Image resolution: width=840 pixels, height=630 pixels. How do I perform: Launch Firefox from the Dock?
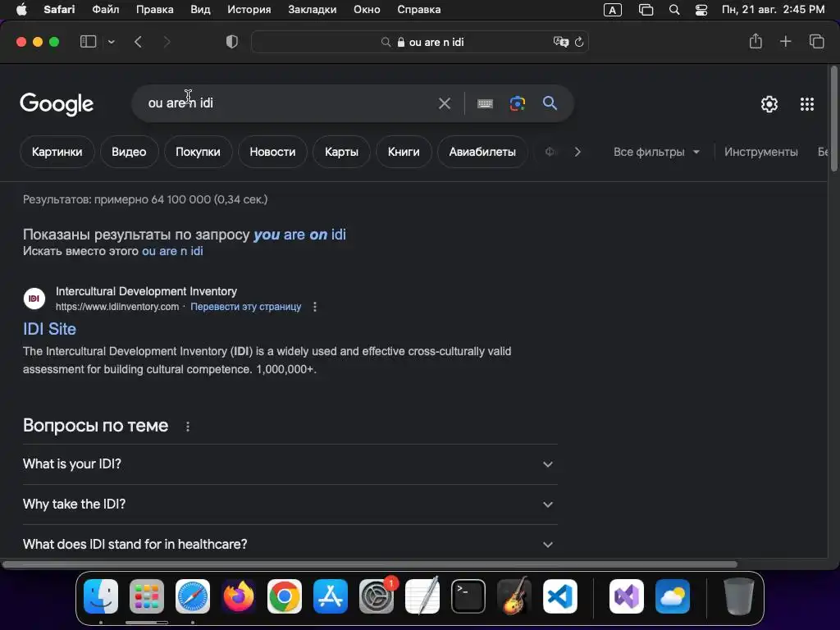[239, 596]
